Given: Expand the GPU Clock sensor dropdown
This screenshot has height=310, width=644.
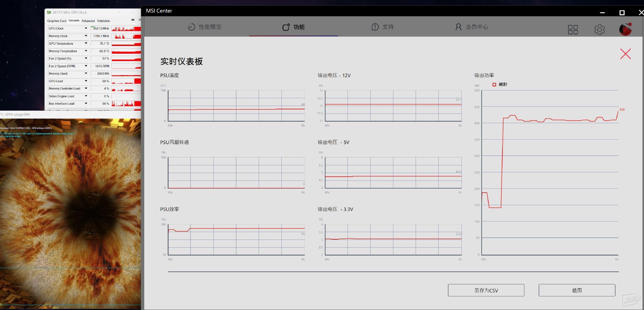Looking at the screenshot, I should pyautogui.click(x=86, y=29).
